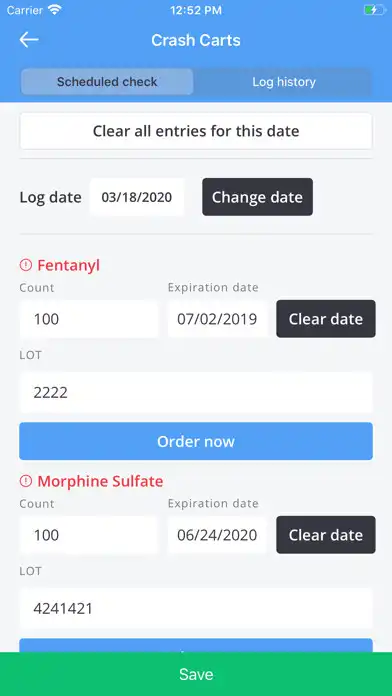Tap the back arrow icon
The image size is (392, 696).
click(29, 40)
